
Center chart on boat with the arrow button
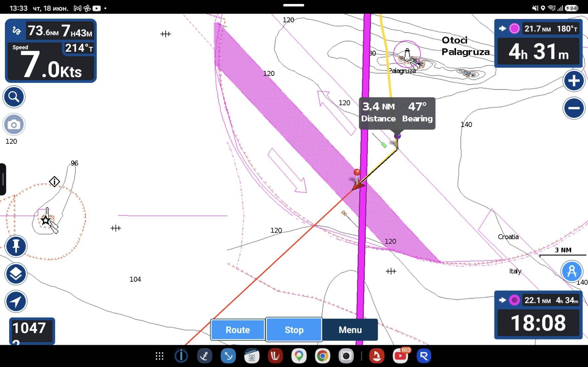coord(16,301)
